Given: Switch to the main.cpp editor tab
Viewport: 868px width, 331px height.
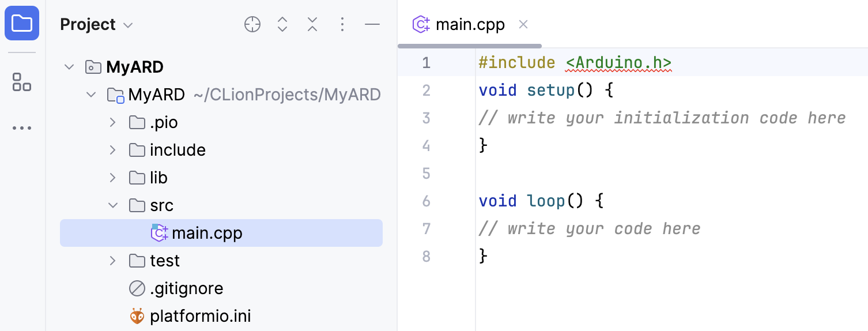Looking at the screenshot, I should click(x=470, y=24).
